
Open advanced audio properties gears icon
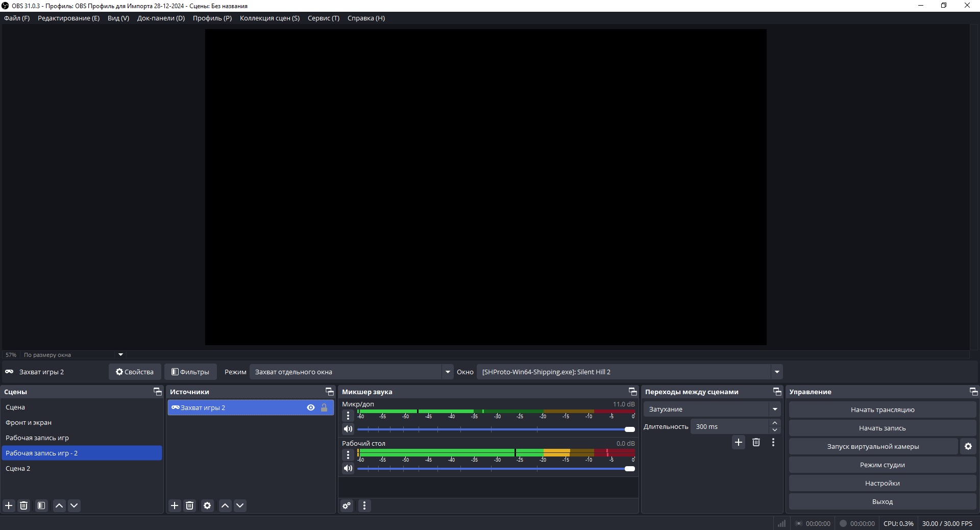coord(347,505)
